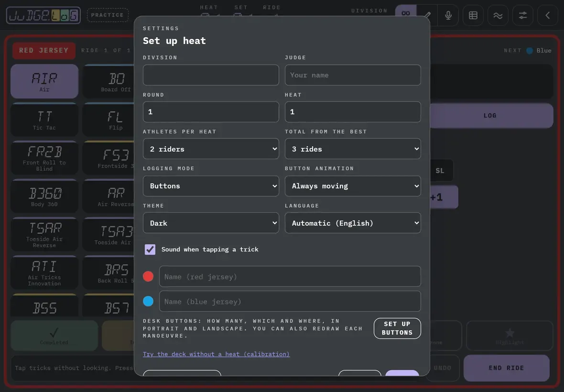The width and height of the screenshot is (564, 392).
Task: Click the wave icon in the top toolbar
Action: [498, 15]
